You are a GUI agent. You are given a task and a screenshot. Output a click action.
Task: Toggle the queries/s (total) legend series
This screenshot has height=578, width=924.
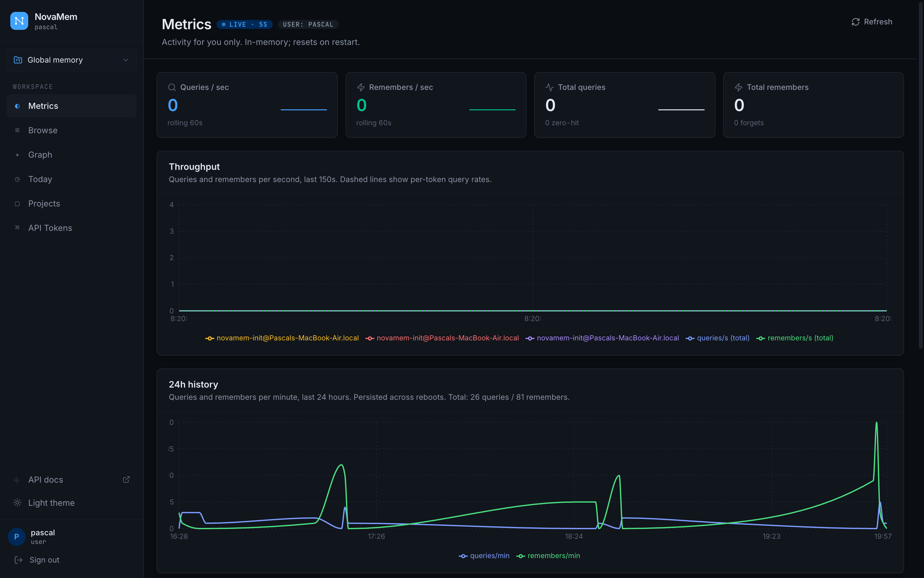coord(717,338)
